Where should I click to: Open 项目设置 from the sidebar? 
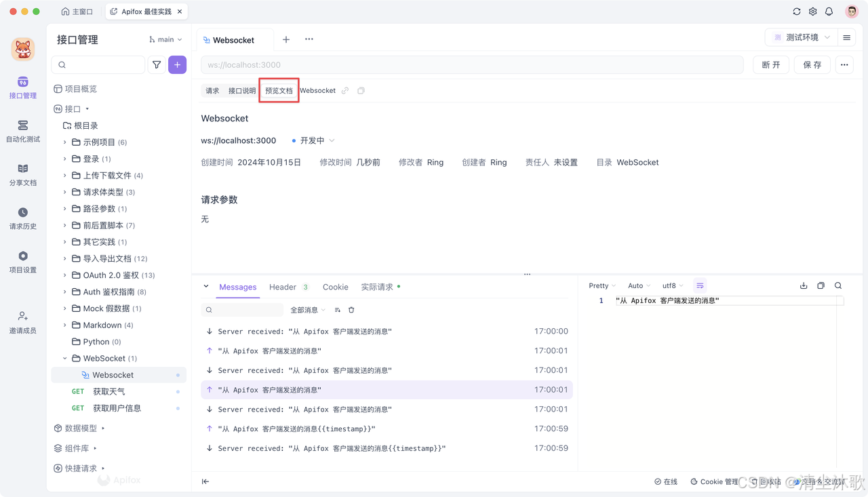22,263
